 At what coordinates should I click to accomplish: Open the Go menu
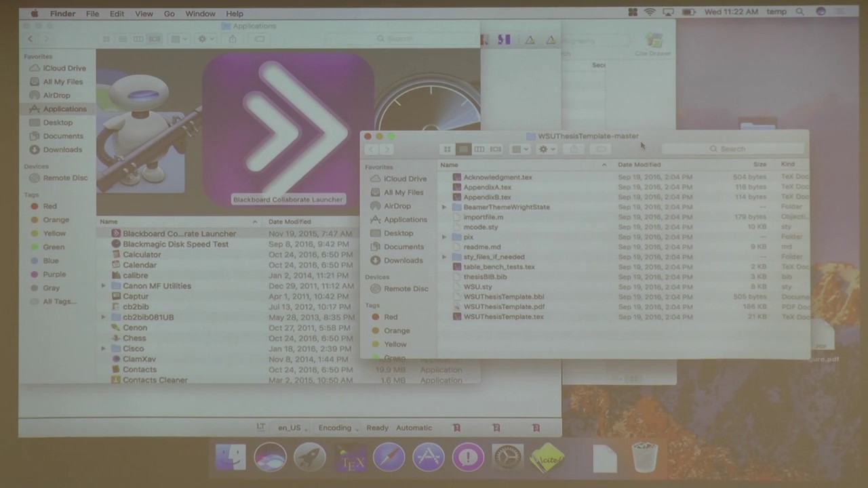[x=170, y=14]
